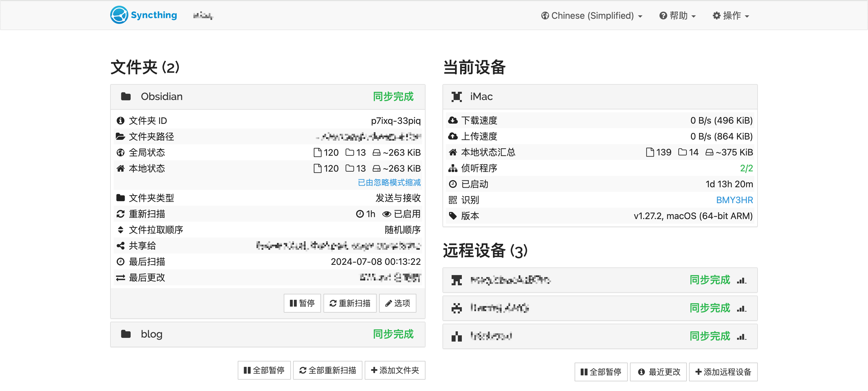The height and width of the screenshot is (391, 868).
Task: Pause the Obsidian folder with 暂停
Action: pyautogui.click(x=302, y=303)
